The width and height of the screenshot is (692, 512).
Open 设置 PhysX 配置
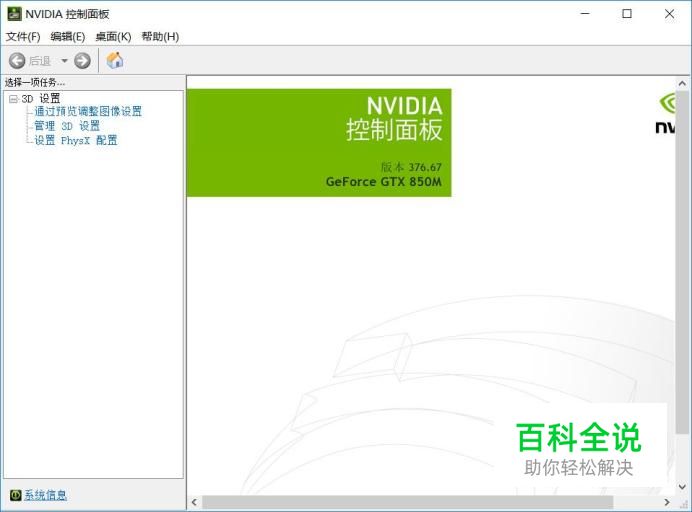point(76,140)
